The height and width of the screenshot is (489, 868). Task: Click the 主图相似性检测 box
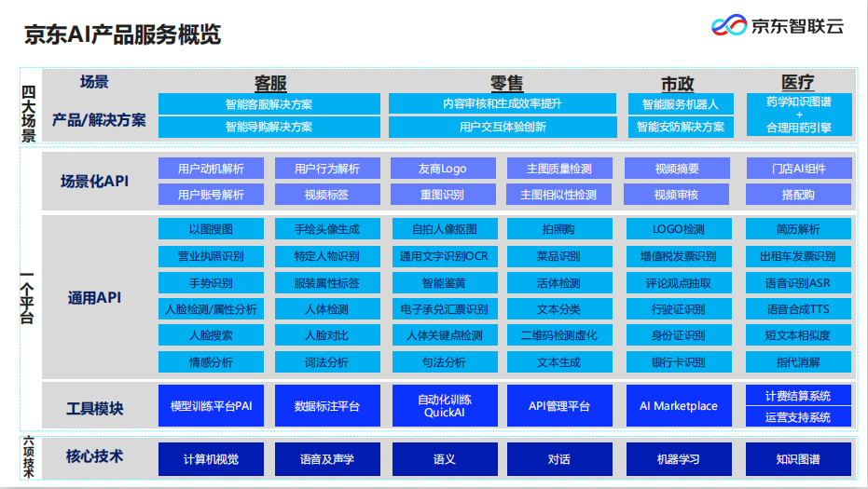click(559, 194)
